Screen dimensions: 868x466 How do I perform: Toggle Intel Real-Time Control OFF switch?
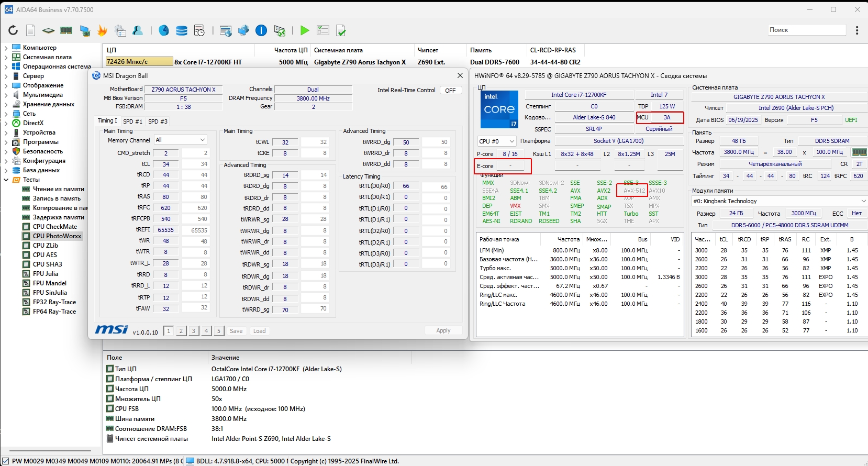[x=450, y=91]
